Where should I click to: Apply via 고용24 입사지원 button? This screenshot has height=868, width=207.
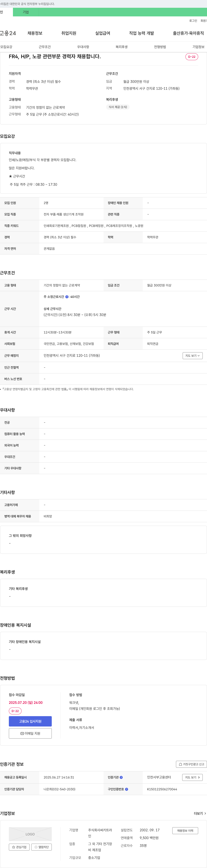(x=30, y=721)
